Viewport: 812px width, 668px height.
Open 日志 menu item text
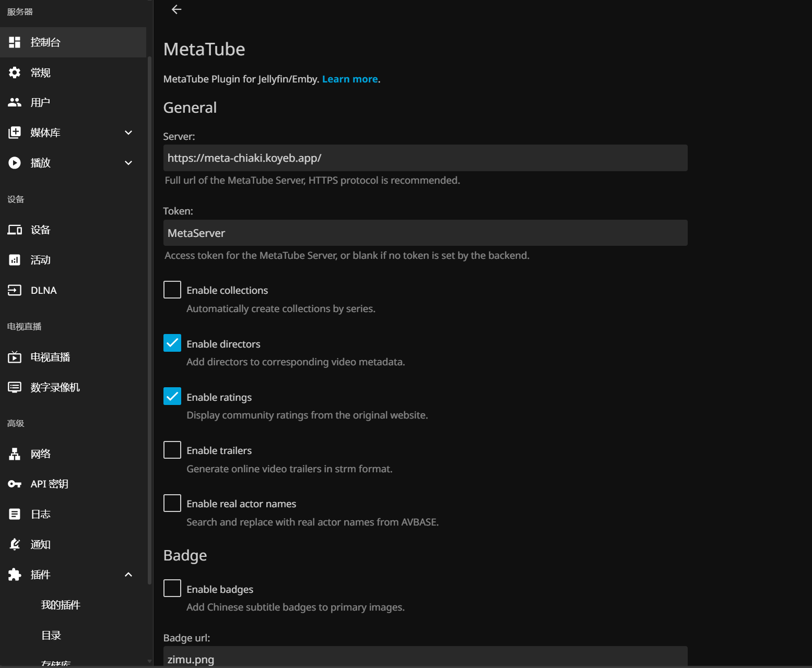click(x=41, y=514)
